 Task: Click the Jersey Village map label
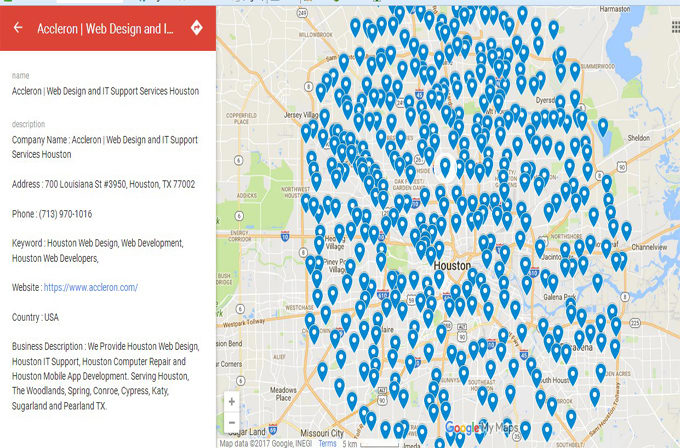[x=301, y=115]
